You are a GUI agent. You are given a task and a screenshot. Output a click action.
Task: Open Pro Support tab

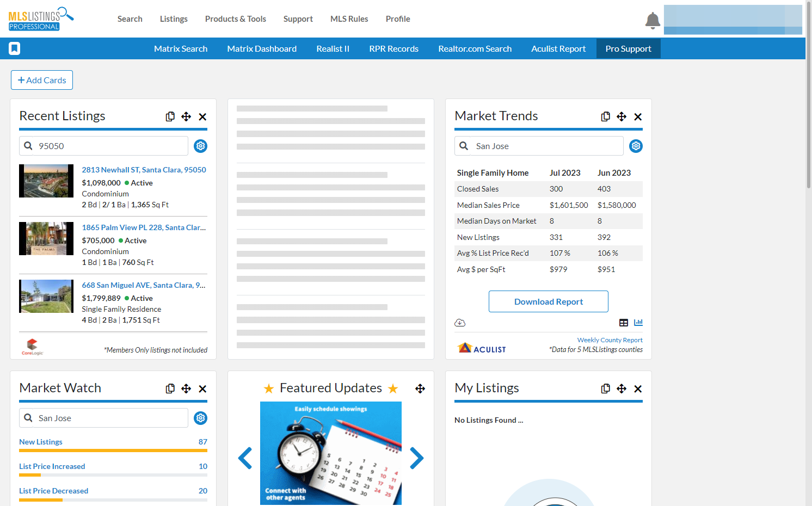click(629, 48)
